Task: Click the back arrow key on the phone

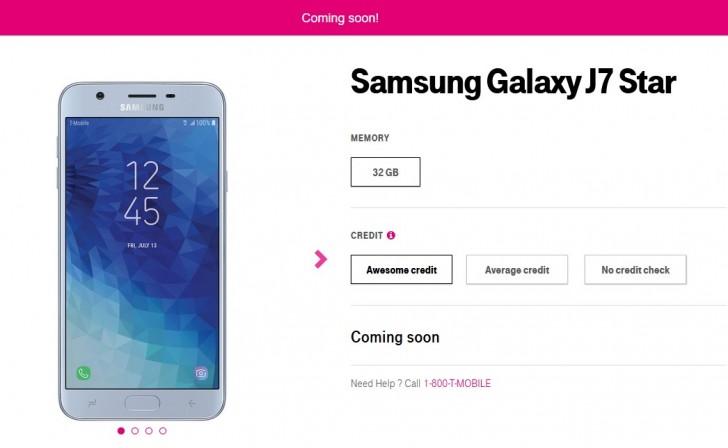Action: click(x=192, y=403)
